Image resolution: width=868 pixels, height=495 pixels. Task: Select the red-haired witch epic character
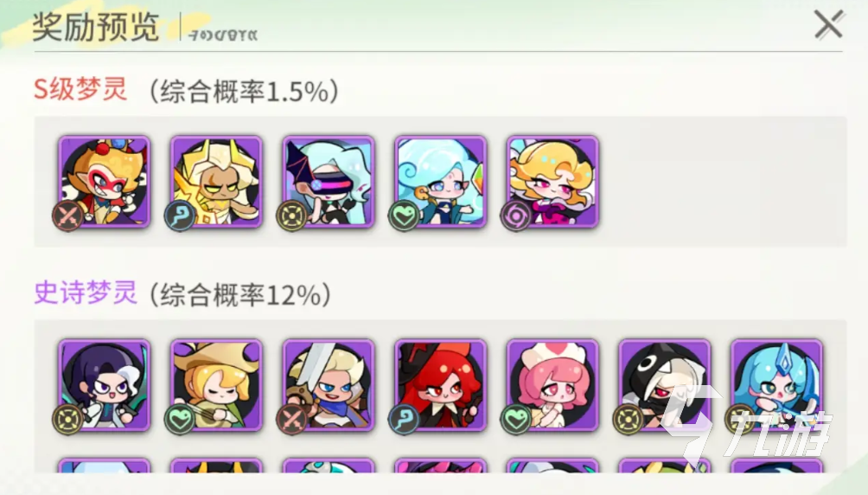[441, 385]
